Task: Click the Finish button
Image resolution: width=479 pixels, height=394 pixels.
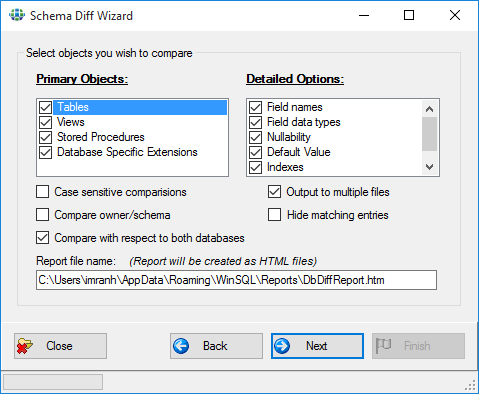Action: pyautogui.click(x=418, y=346)
